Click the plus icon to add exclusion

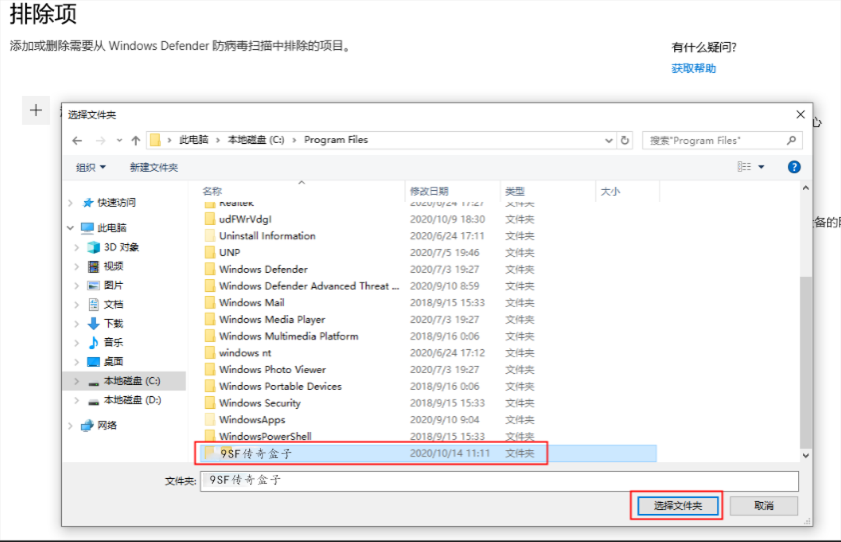click(x=36, y=110)
